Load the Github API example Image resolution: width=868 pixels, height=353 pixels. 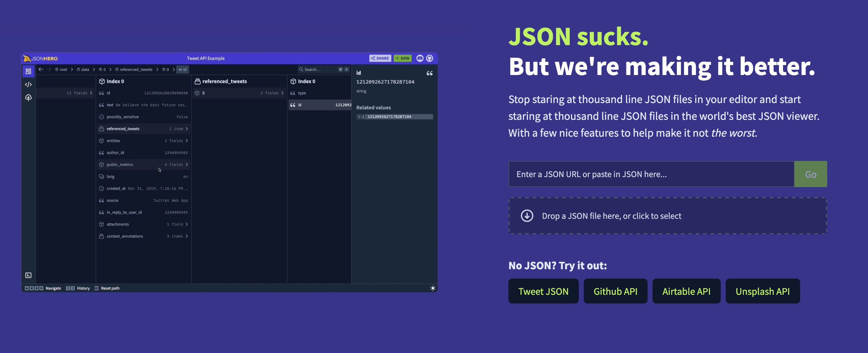(615, 291)
